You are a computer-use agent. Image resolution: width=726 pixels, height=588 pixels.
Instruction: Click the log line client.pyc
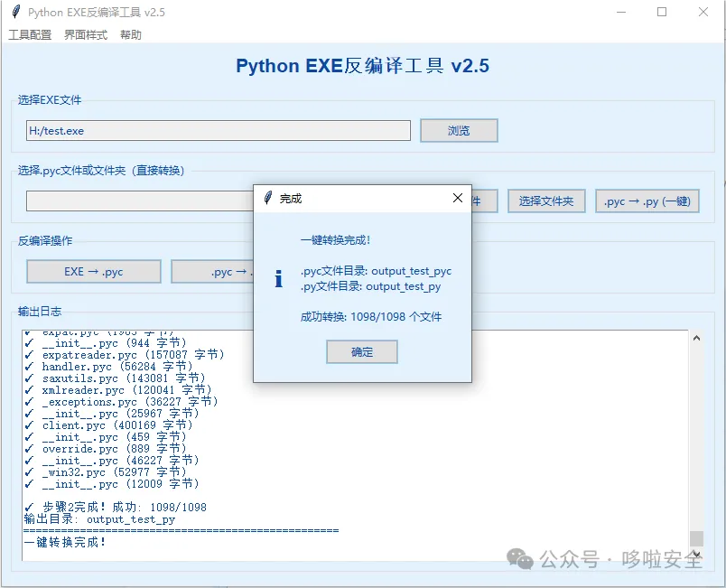coord(108,425)
